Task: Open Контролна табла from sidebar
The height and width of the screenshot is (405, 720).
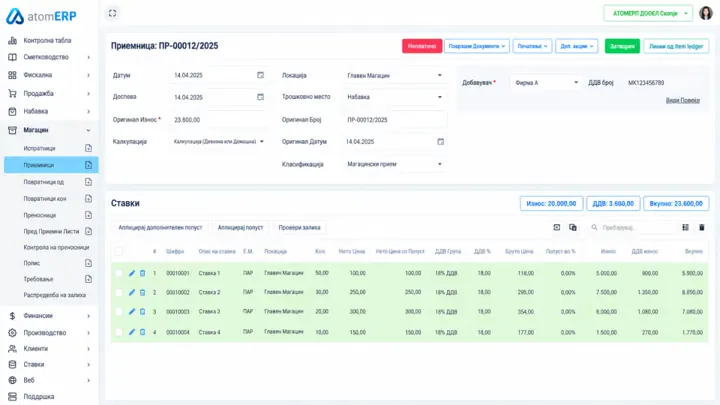Action: 47,40
